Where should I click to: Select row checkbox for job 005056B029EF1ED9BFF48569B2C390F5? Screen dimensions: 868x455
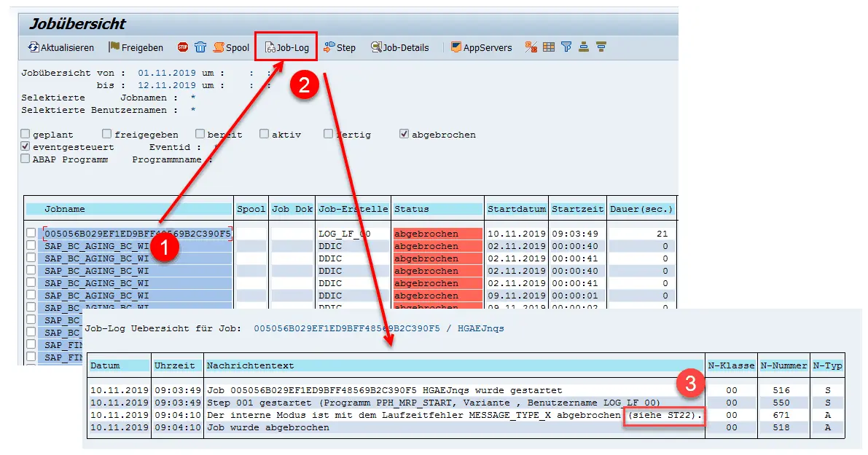point(31,234)
